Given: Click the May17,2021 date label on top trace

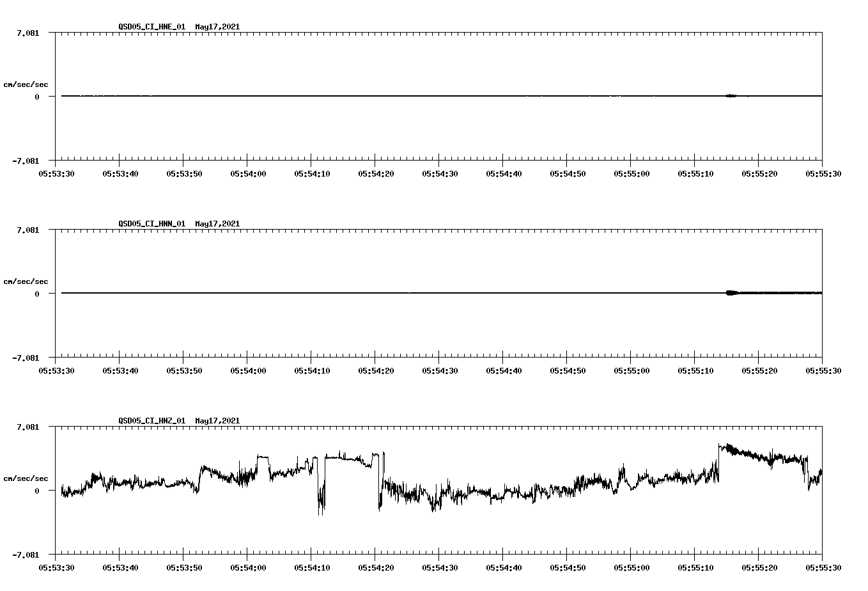Looking at the screenshot, I should click(x=217, y=27).
